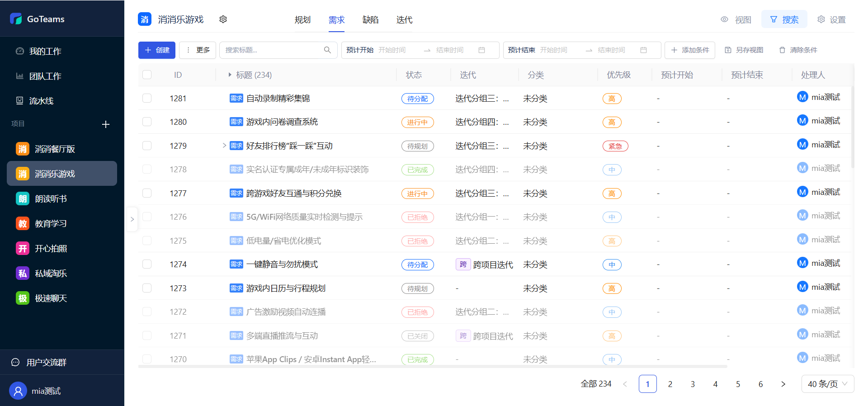
Task: Add a new project with plus icon
Action: point(106,124)
